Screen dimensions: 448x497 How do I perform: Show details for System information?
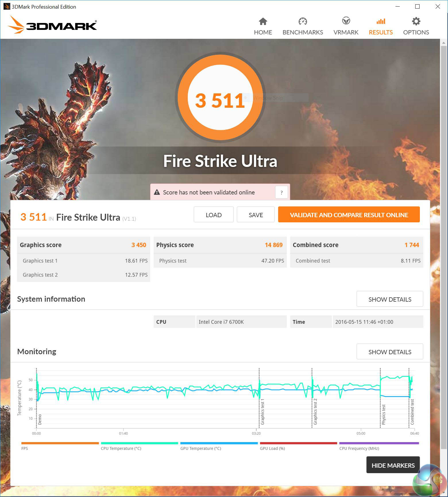coord(390,299)
